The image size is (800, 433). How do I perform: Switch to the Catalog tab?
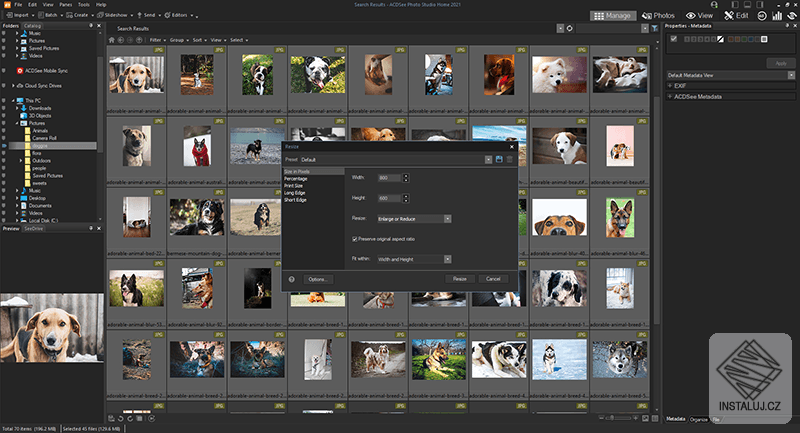tap(34, 28)
